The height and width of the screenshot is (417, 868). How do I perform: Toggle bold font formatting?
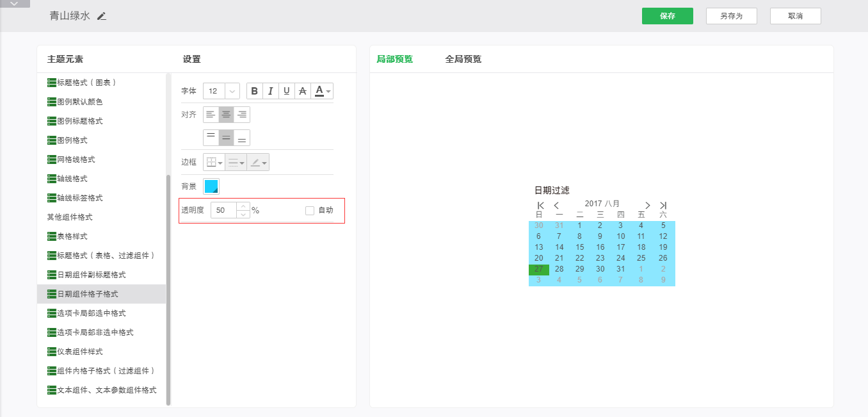point(255,91)
